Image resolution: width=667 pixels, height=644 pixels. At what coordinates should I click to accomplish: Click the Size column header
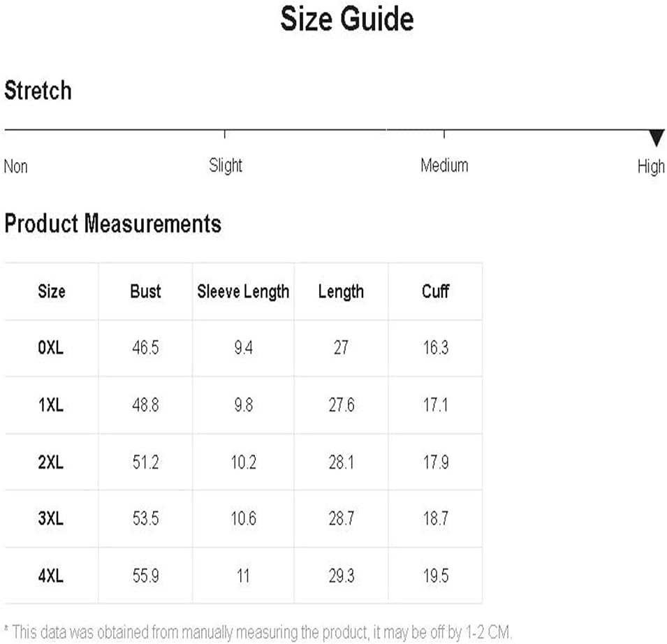(x=52, y=291)
